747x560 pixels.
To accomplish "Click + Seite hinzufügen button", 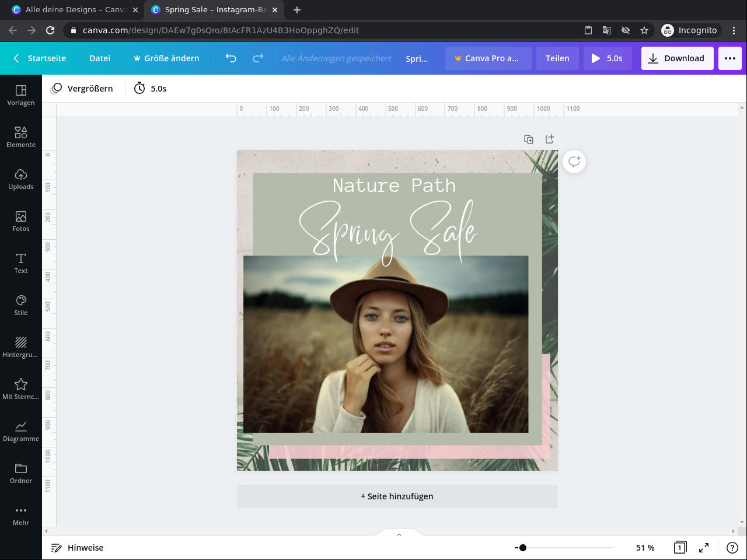I will (x=397, y=496).
